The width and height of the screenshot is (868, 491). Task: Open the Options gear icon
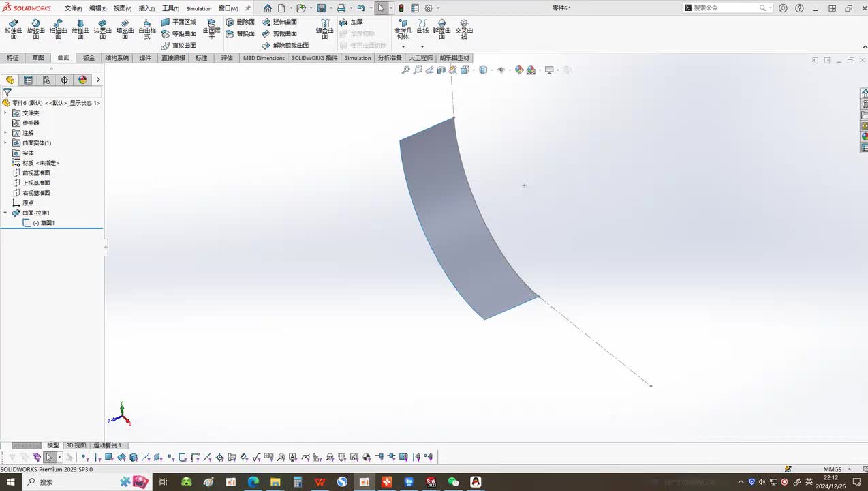pyautogui.click(x=429, y=8)
